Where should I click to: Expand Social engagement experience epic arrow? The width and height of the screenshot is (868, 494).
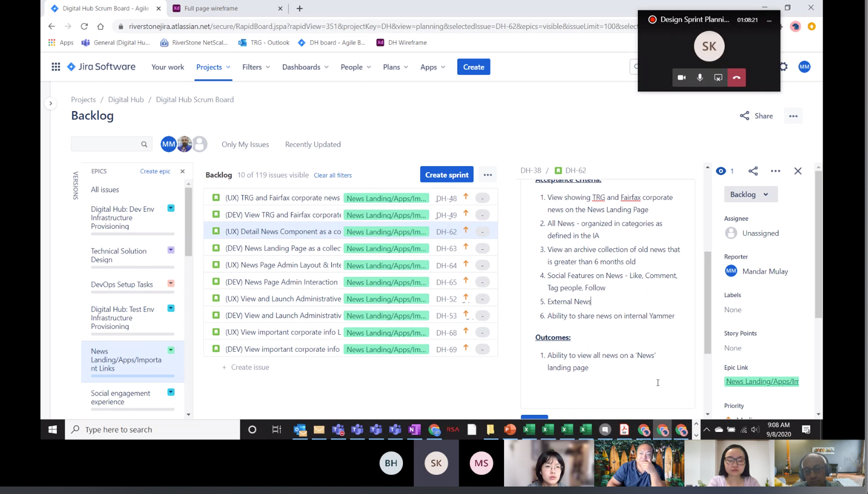pyautogui.click(x=171, y=392)
